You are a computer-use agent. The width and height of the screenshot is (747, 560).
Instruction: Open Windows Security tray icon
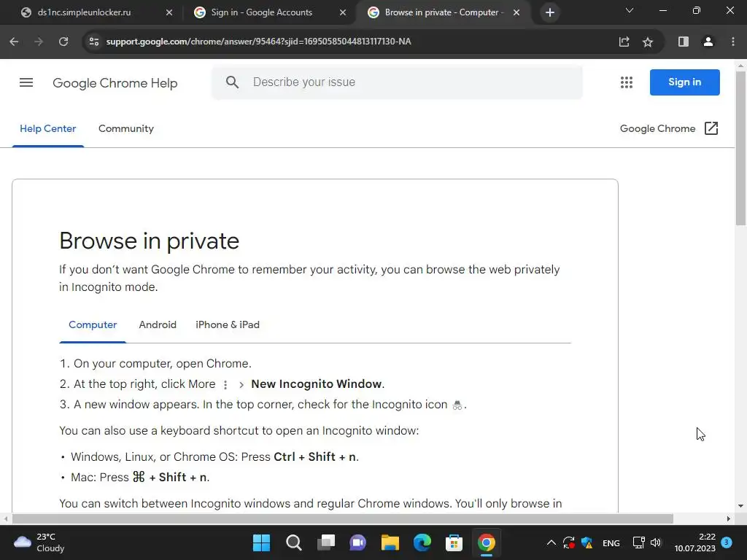587,542
